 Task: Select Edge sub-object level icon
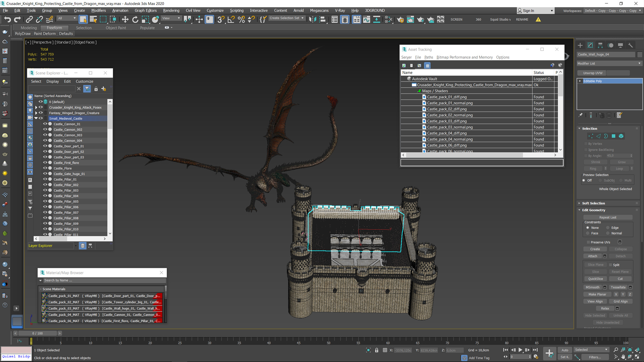pos(598,136)
